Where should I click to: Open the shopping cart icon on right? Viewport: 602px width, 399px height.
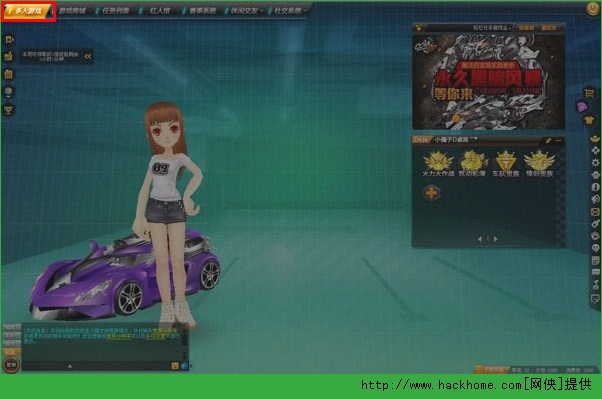(x=589, y=93)
